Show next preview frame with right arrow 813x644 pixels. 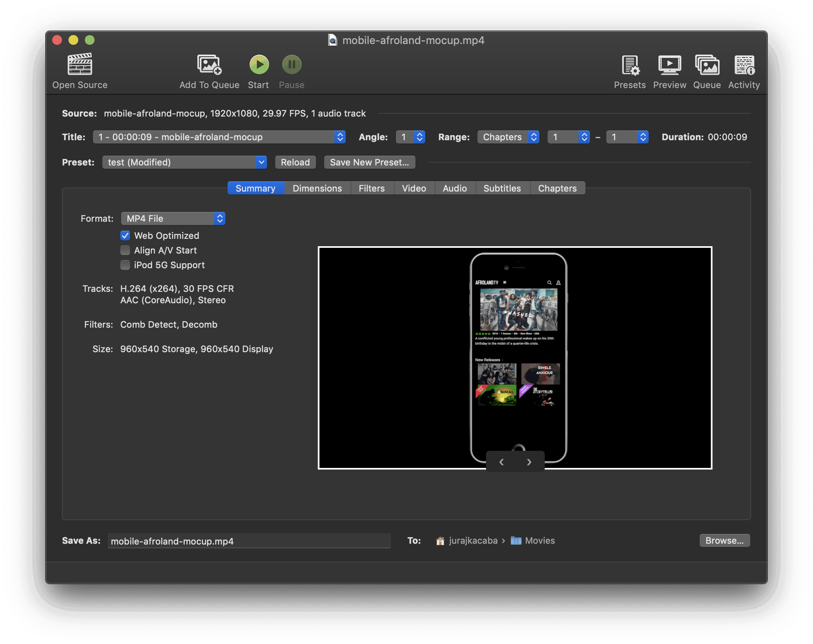point(529,462)
